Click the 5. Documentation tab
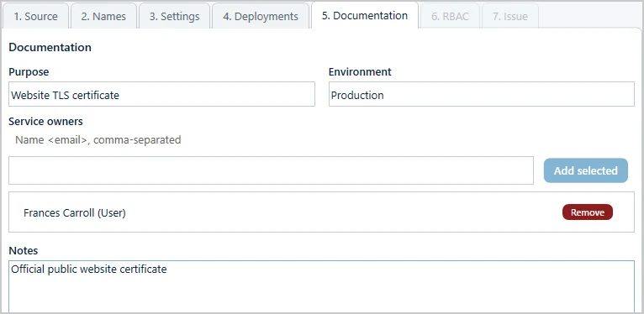Screen dimensions: 644x314 (365, 16)
